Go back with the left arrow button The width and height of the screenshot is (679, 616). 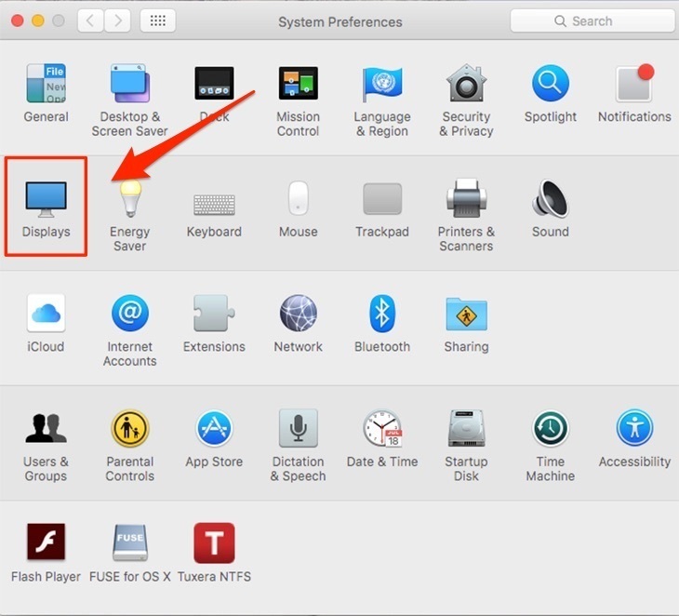[x=90, y=20]
